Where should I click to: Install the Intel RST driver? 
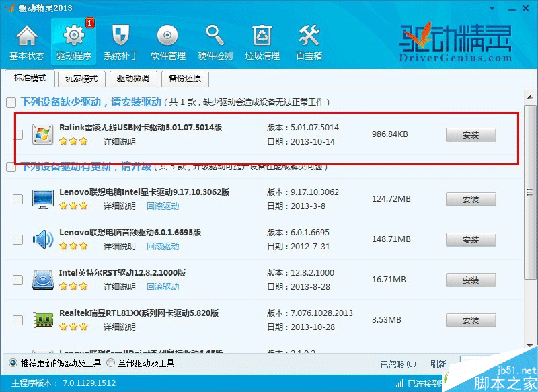pyautogui.click(x=471, y=280)
